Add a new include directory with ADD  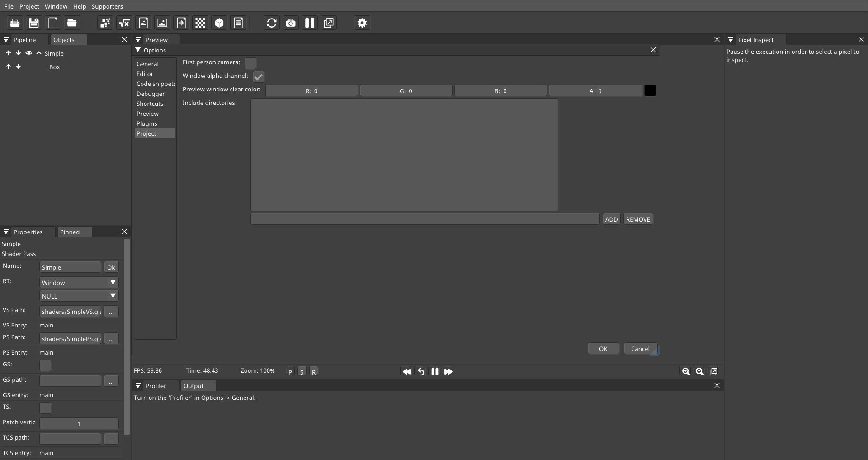tap(611, 219)
